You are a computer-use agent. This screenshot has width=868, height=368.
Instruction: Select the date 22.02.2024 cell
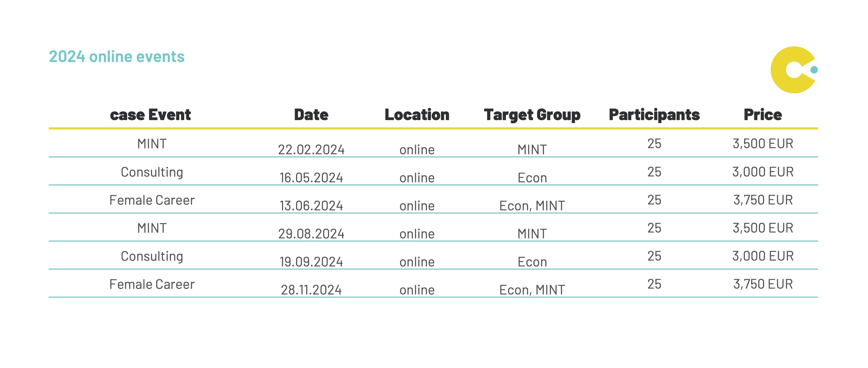(311, 150)
